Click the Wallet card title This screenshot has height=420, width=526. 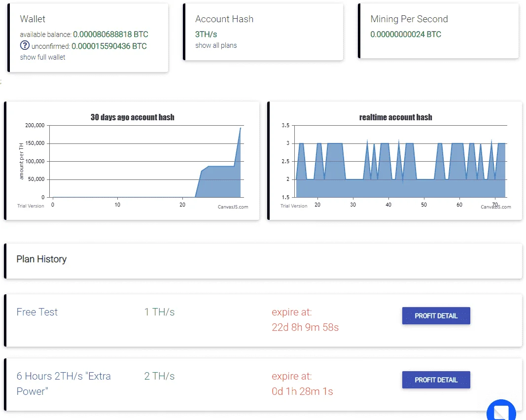coord(33,19)
